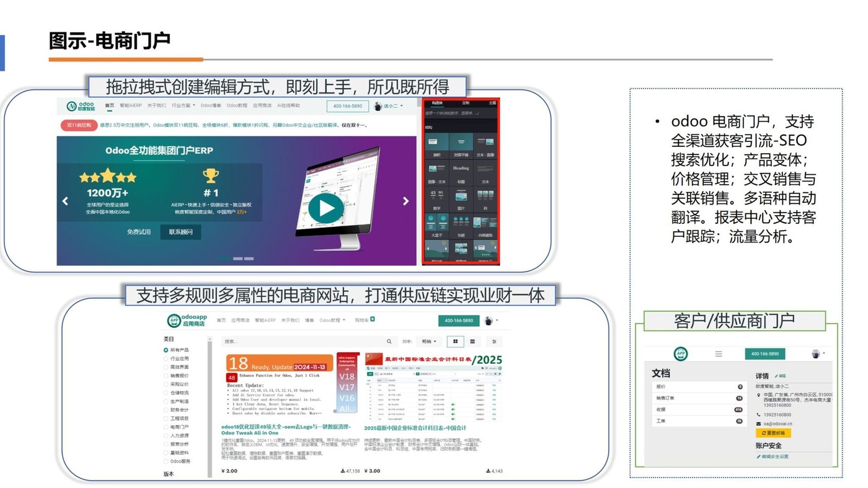The height and width of the screenshot is (488, 868).
Task: Switch to list view in app store
Action: (x=472, y=342)
